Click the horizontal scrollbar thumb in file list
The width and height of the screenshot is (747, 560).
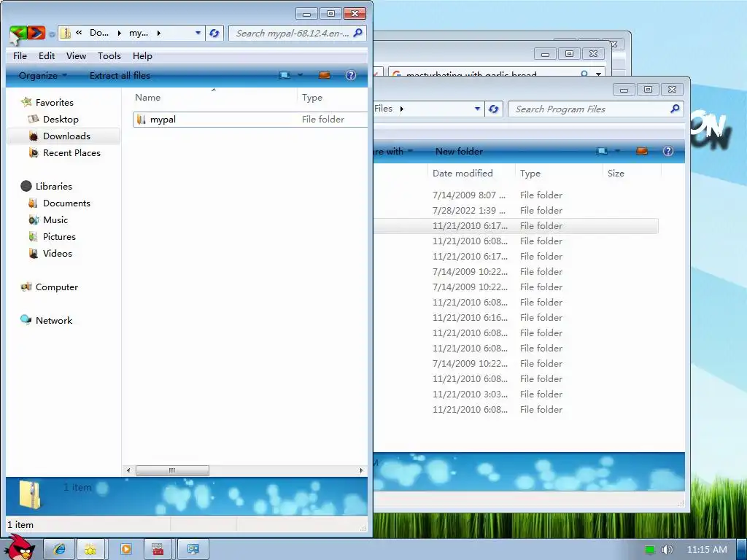172,470
